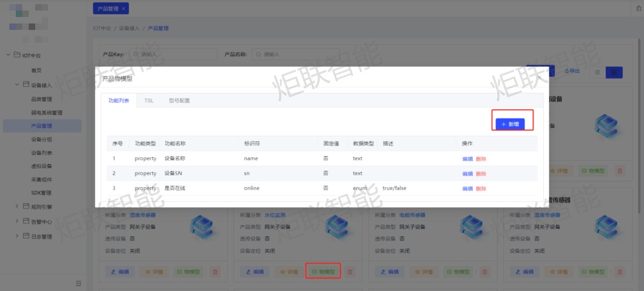Collapse the 设备接入 menu chevron
The image size is (644, 291).
pos(17,84)
